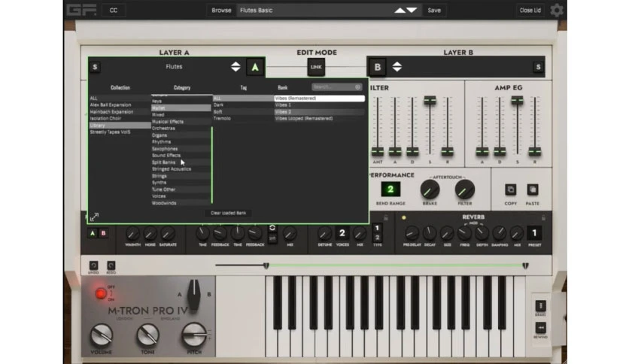Click the reverb Decay knob
The height and width of the screenshot is (364, 629).
(x=430, y=233)
